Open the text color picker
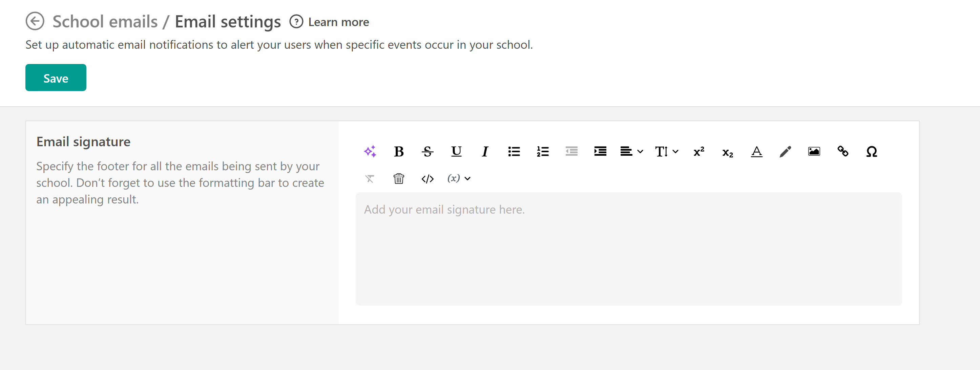 click(x=756, y=151)
